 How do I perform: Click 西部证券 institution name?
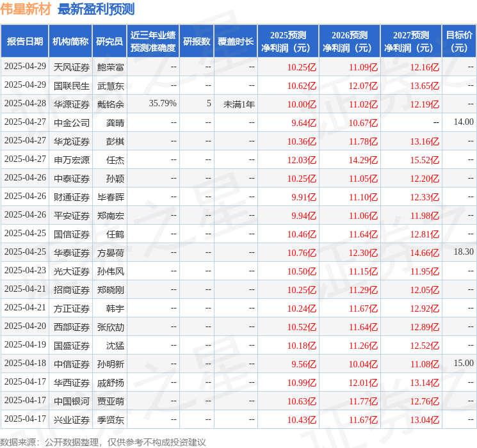click(x=72, y=327)
